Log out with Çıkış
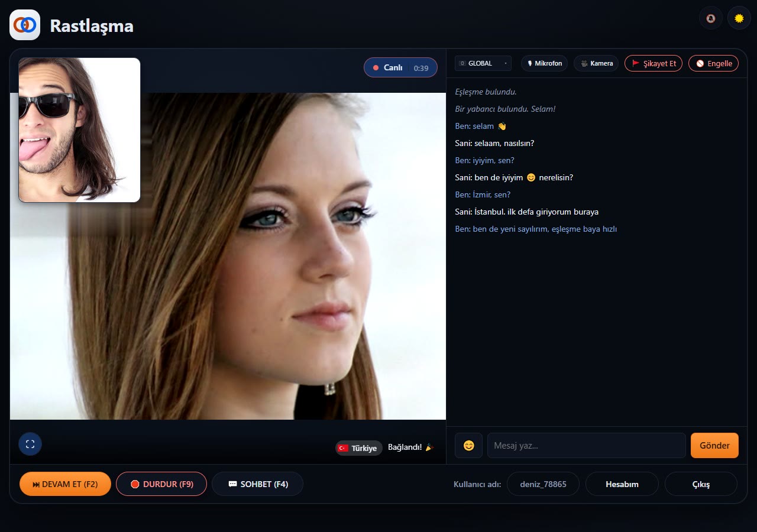The image size is (757, 532). coord(701,484)
